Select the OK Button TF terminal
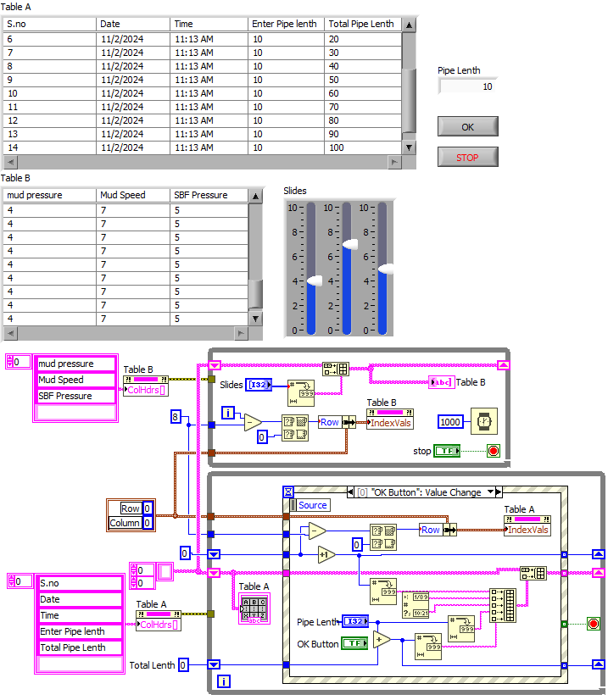This screenshot has height=700, width=608. (x=354, y=643)
